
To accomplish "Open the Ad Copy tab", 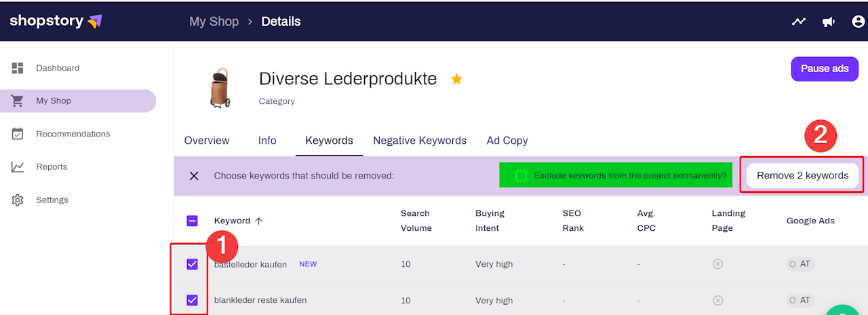I will tap(507, 141).
